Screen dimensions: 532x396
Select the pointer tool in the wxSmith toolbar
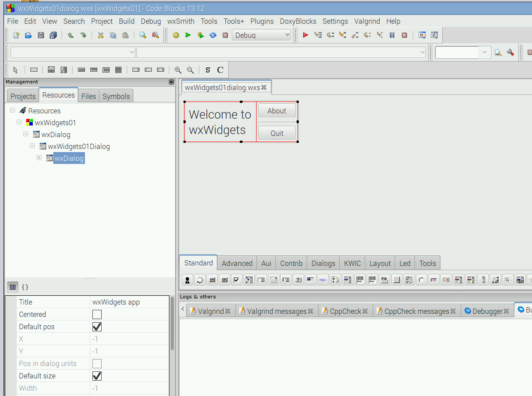pyautogui.click(x=15, y=70)
